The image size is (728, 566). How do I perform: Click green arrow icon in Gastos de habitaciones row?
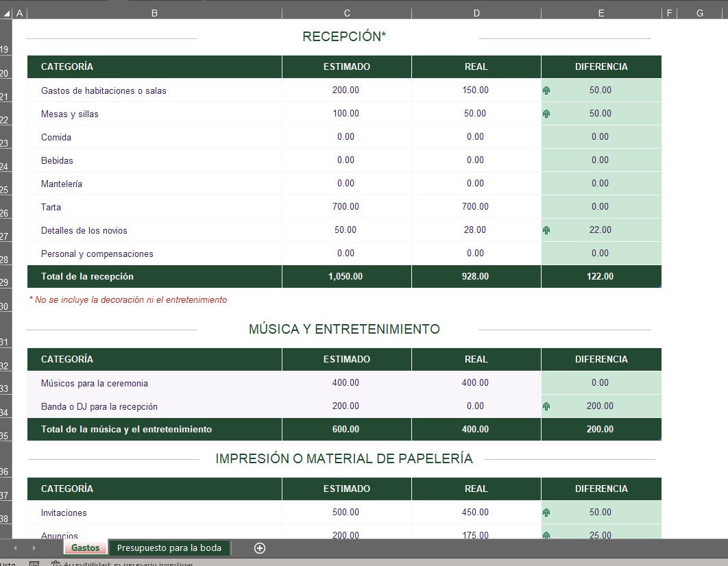tap(546, 90)
